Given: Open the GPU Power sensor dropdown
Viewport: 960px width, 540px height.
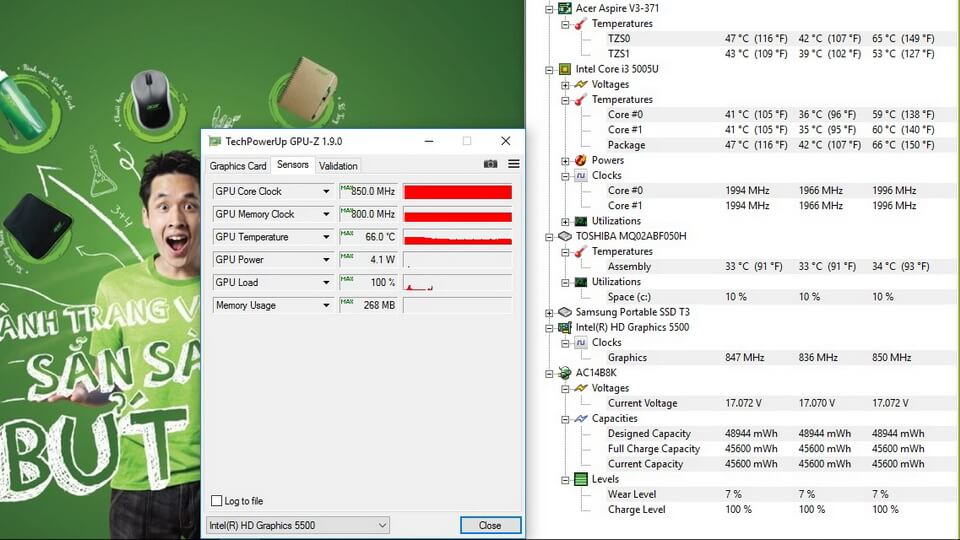Looking at the screenshot, I should pyautogui.click(x=326, y=260).
